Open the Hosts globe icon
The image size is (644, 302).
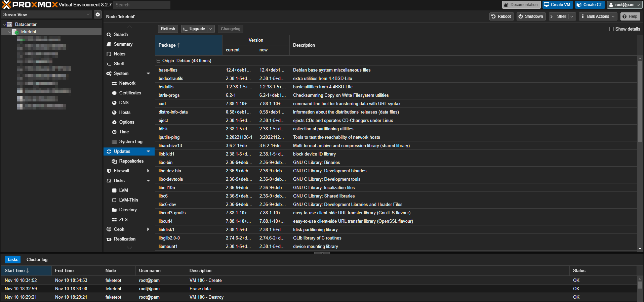[114, 113]
